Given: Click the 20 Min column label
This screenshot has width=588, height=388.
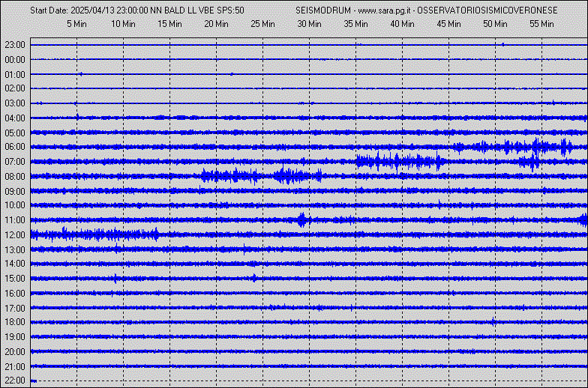Looking at the screenshot, I should tap(216, 24).
